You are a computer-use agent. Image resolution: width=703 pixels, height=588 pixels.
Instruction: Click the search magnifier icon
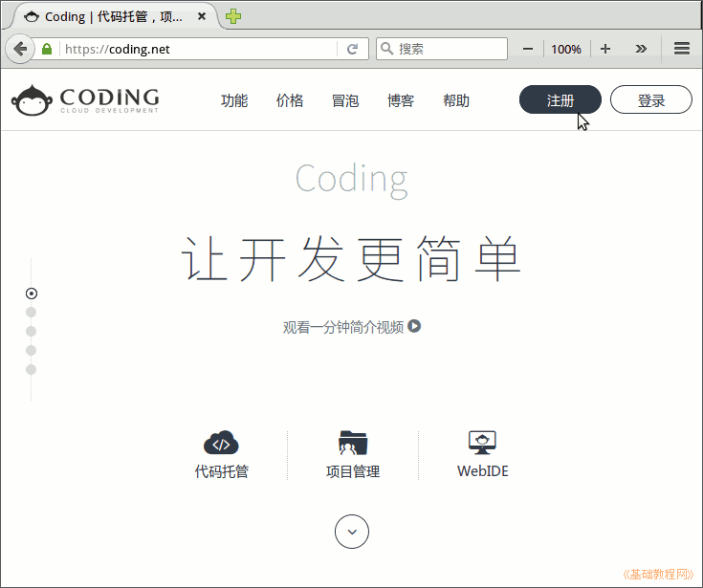coord(386,48)
